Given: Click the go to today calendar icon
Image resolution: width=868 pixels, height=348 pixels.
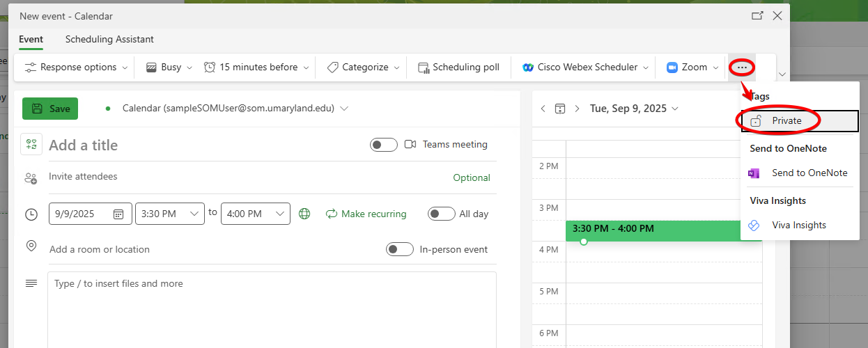Looking at the screenshot, I should (x=559, y=109).
